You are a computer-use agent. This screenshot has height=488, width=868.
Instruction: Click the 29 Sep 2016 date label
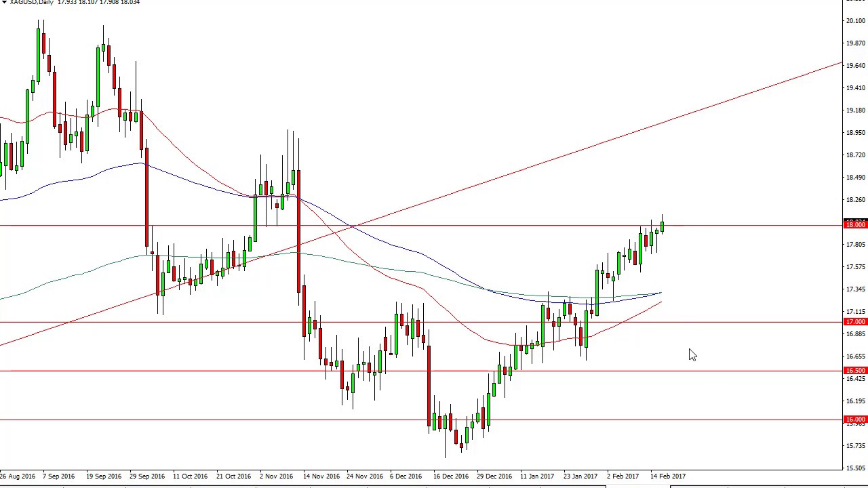[146, 476]
